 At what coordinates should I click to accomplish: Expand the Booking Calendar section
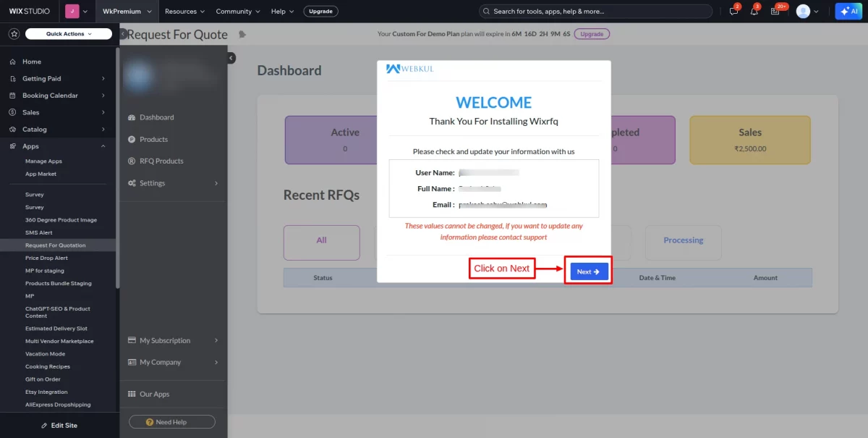[x=103, y=96]
